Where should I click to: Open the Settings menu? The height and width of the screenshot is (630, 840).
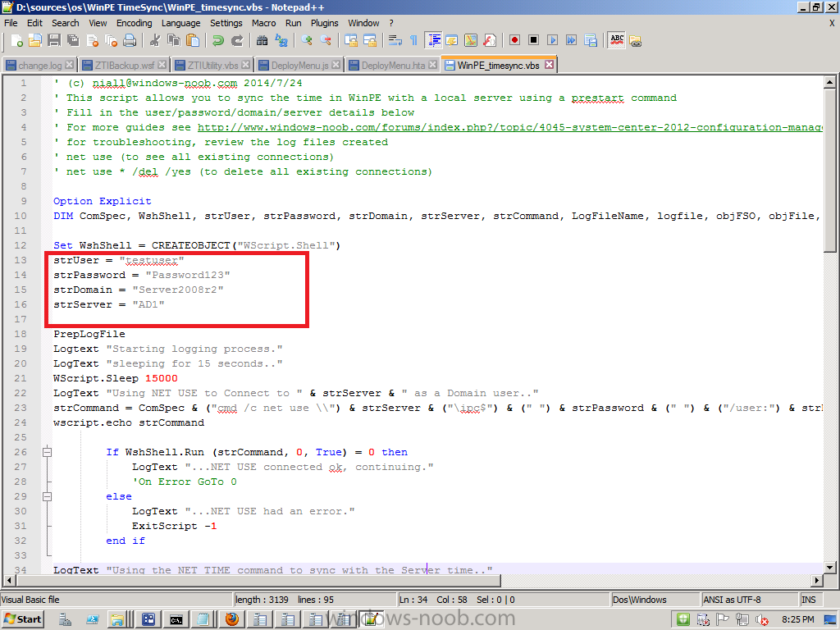tap(226, 23)
